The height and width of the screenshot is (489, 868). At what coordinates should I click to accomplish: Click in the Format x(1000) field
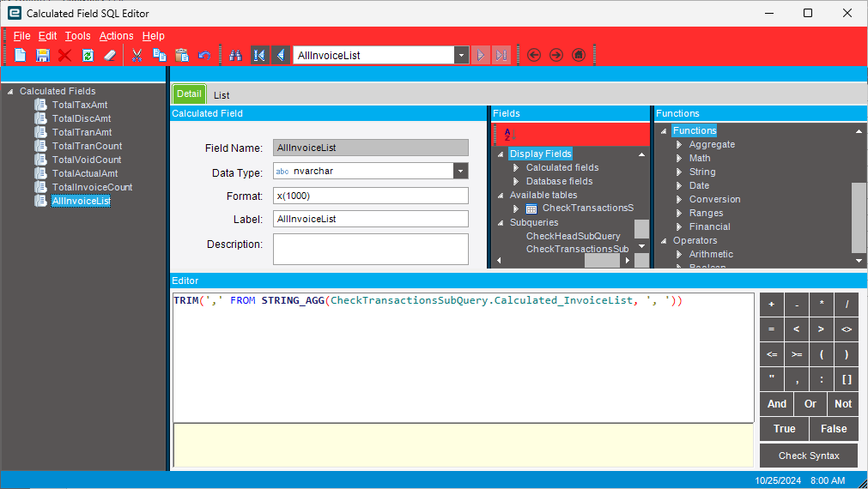point(370,196)
